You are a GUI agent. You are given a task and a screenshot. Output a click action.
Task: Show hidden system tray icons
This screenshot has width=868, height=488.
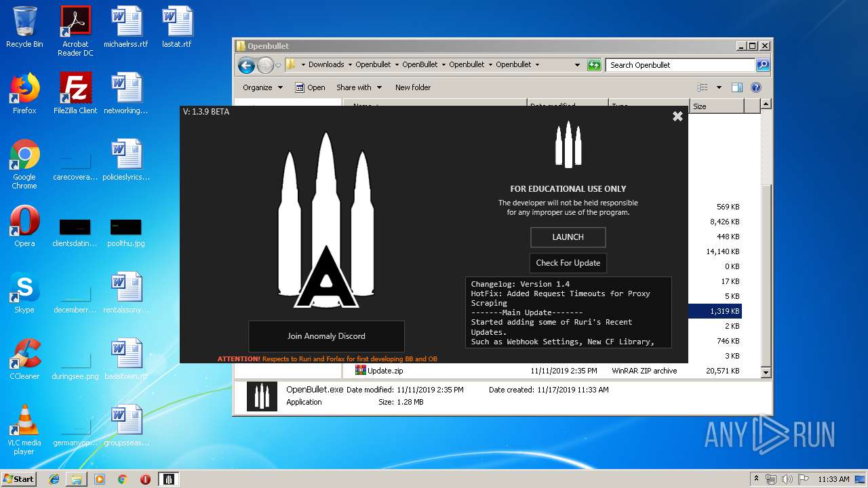[x=756, y=479]
